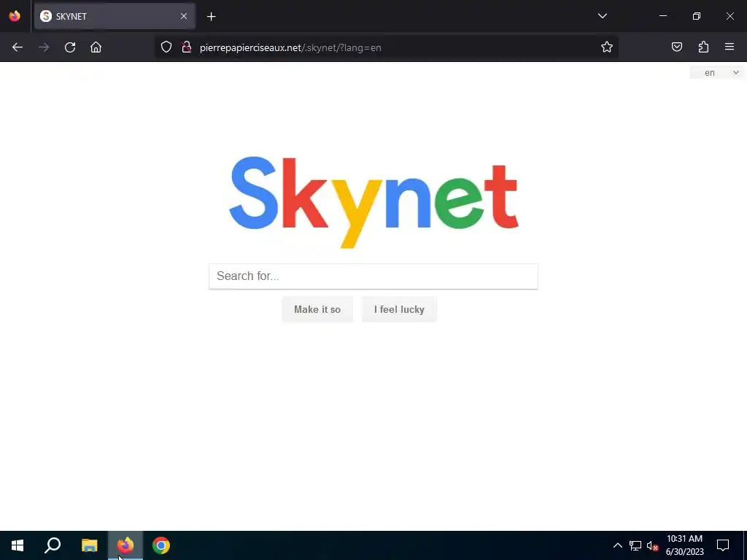This screenshot has width=747, height=560.
Task: Click the address bar URL
Action: 290,47
